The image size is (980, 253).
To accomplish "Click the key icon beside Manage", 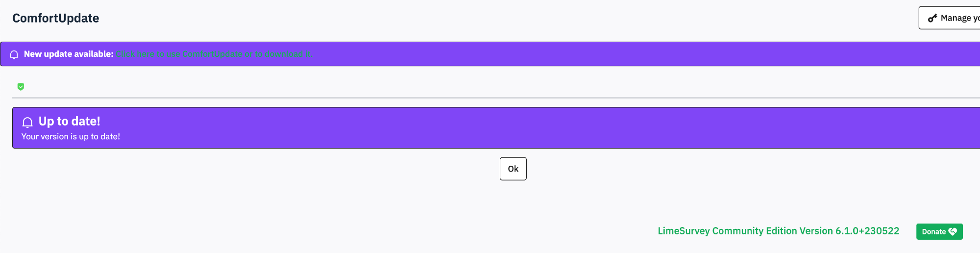I will (932, 18).
